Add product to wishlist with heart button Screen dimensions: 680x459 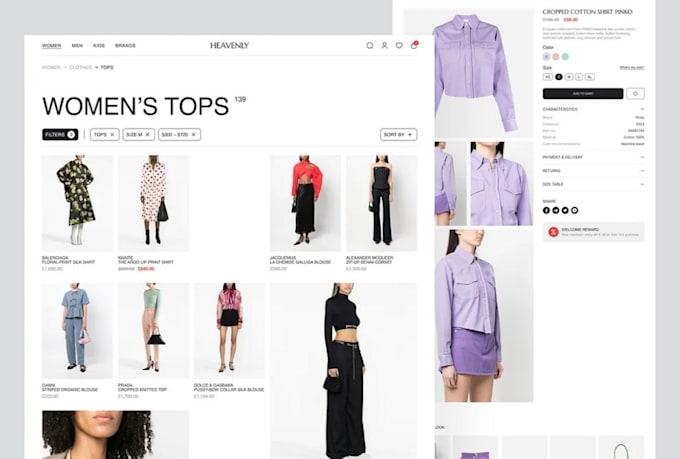coord(635,94)
